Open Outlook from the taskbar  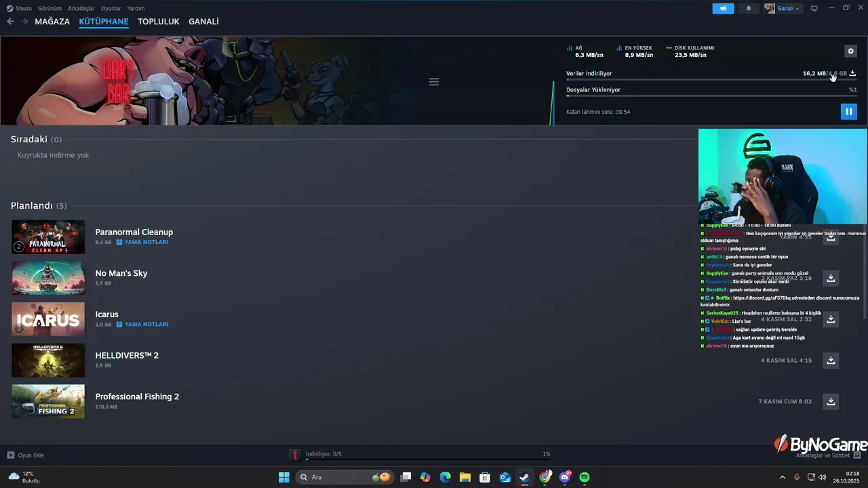505,477
